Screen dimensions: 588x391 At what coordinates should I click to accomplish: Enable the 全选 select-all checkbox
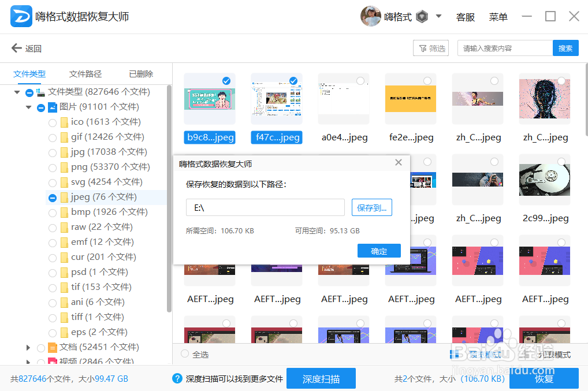coord(185,354)
